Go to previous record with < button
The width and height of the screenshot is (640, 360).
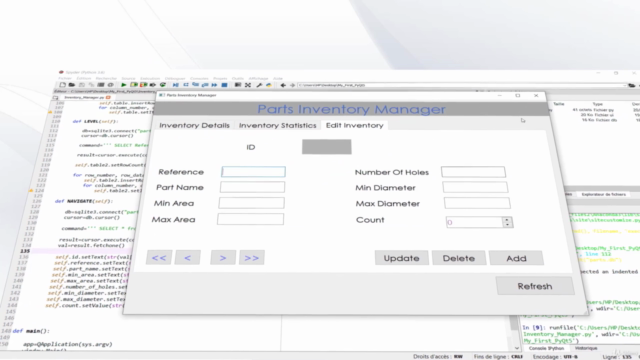(187, 258)
